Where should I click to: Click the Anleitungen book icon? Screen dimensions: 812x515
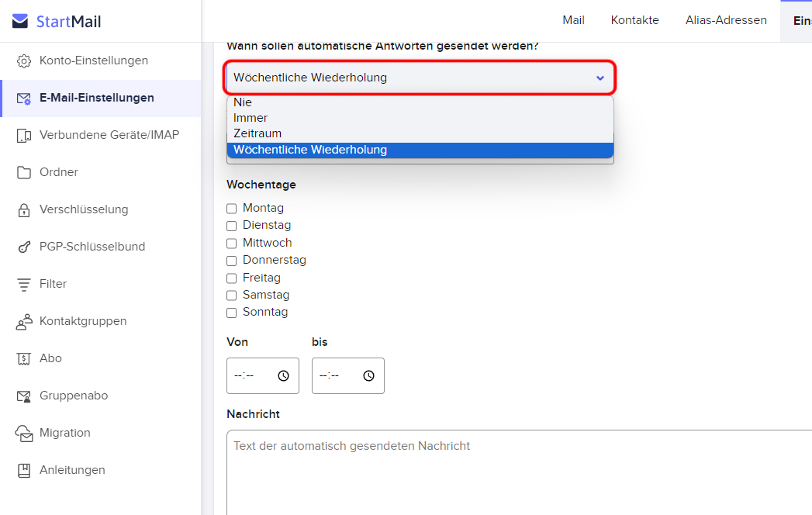pyautogui.click(x=24, y=471)
